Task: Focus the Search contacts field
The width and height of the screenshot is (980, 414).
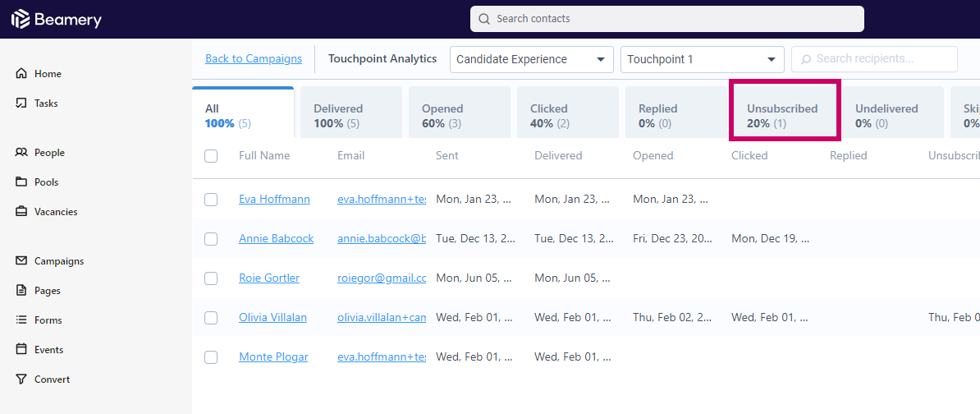Action: [666, 19]
